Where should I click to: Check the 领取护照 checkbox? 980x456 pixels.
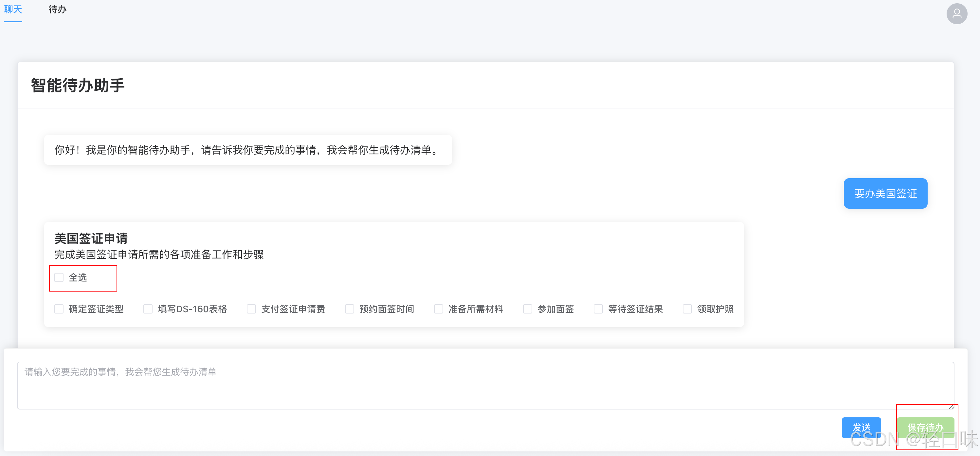[x=687, y=309]
